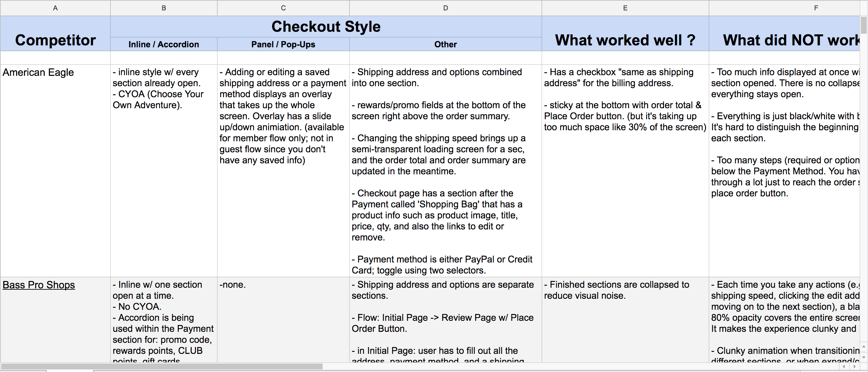Select the American Eagle cell
The width and height of the screenshot is (868, 372).
[x=55, y=171]
